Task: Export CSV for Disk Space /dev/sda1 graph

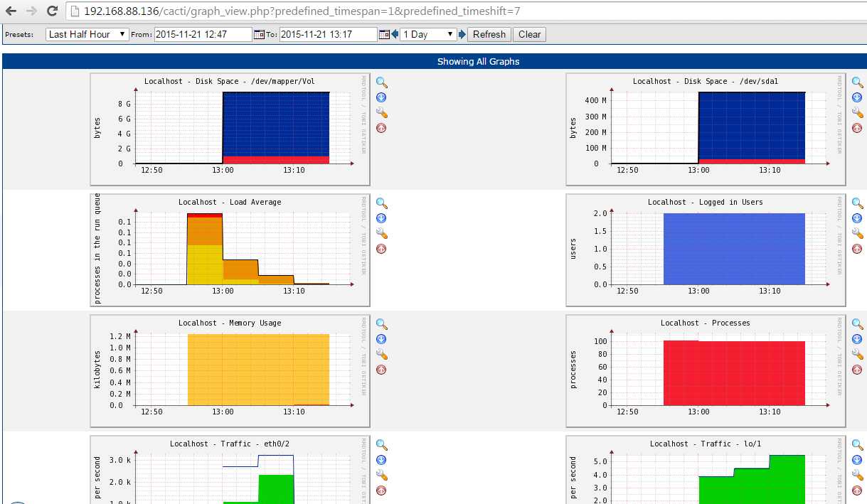Action: 857,97
